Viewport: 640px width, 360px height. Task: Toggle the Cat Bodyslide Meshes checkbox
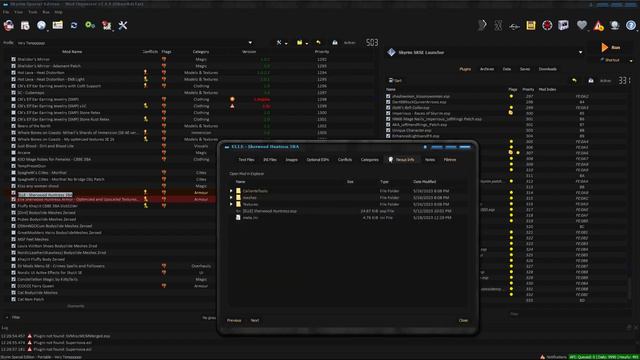coord(13,293)
